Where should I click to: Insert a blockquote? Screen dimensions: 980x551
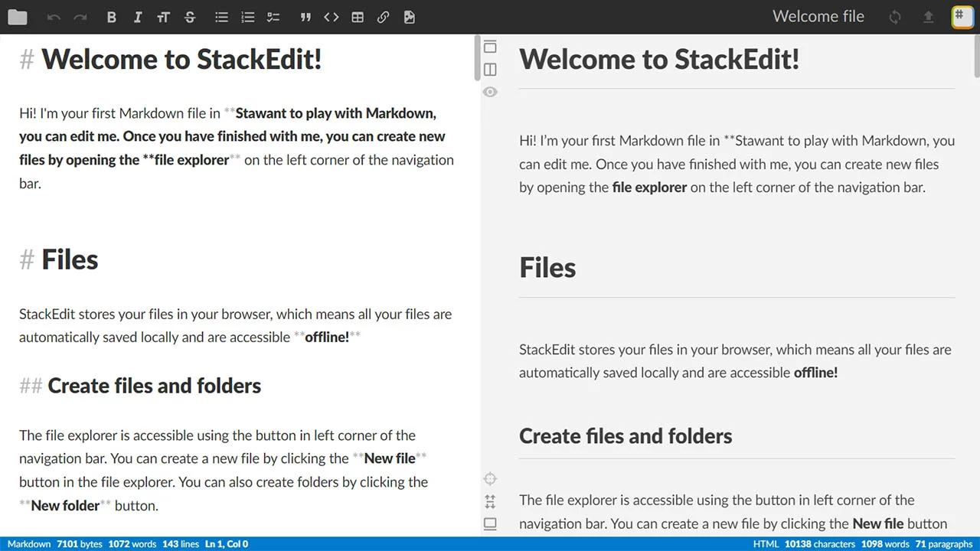[305, 17]
